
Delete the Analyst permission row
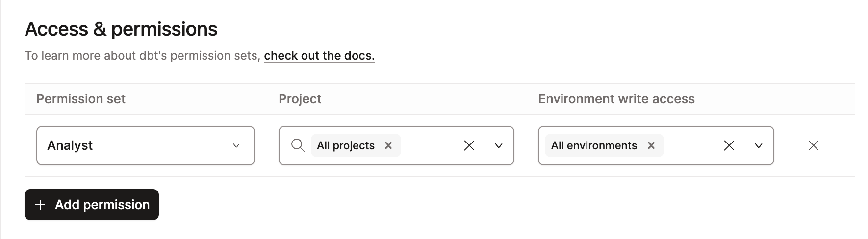coord(814,145)
